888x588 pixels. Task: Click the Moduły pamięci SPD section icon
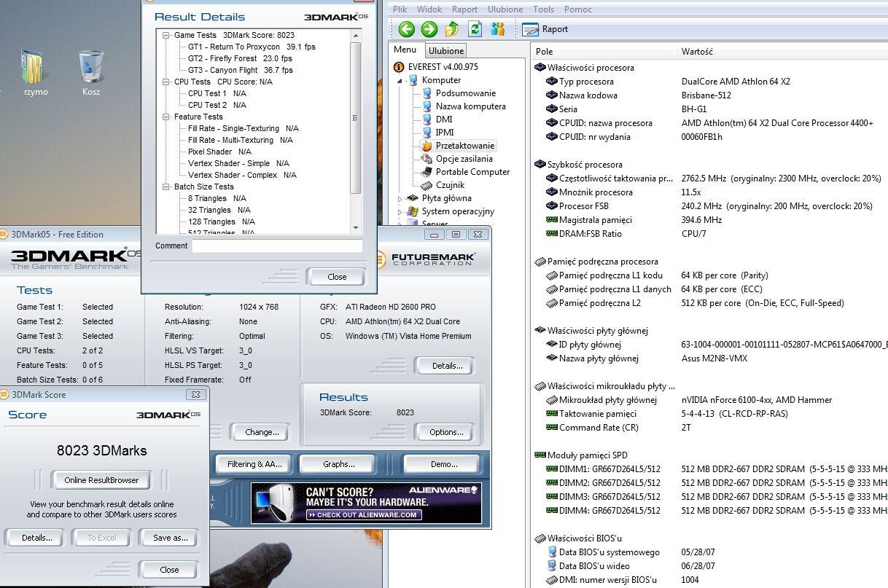click(x=540, y=455)
